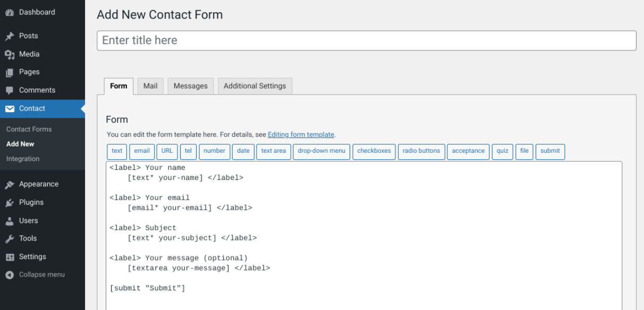Click the form title input field

pos(366,41)
